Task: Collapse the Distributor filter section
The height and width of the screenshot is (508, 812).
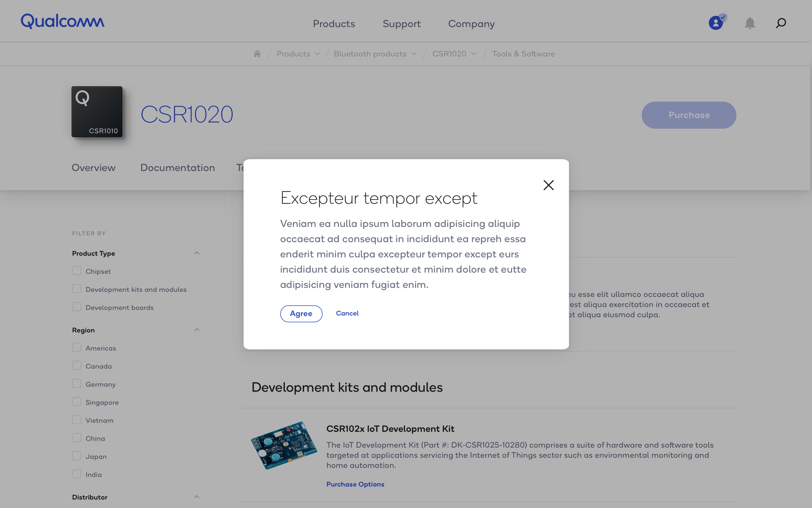Action: (x=197, y=497)
